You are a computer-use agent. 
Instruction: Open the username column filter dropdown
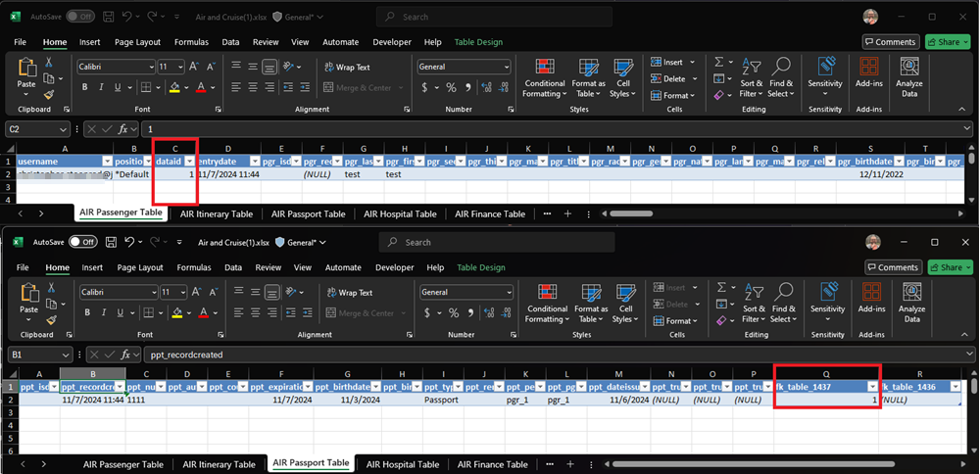[106, 161]
